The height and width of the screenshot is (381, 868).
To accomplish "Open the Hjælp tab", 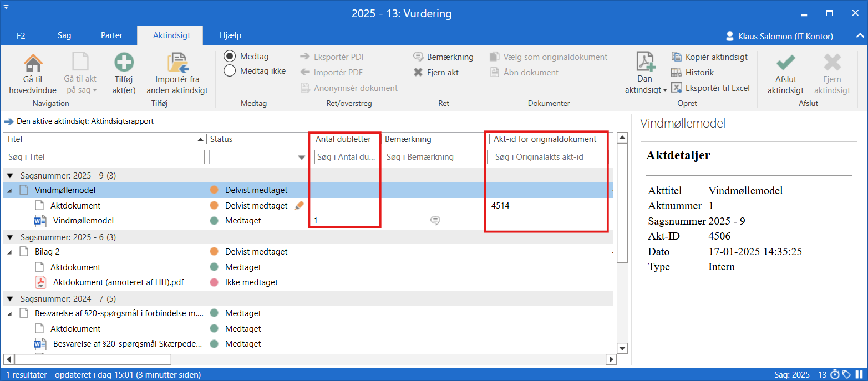I will tap(230, 35).
